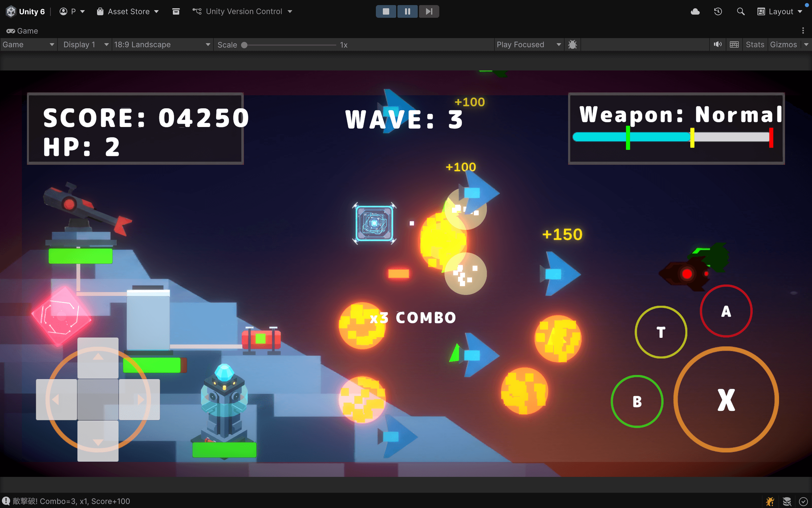The width and height of the screenshot is (812, 508).
Task: Click the blue arrow ship under +150
Action: coord(560,274)
